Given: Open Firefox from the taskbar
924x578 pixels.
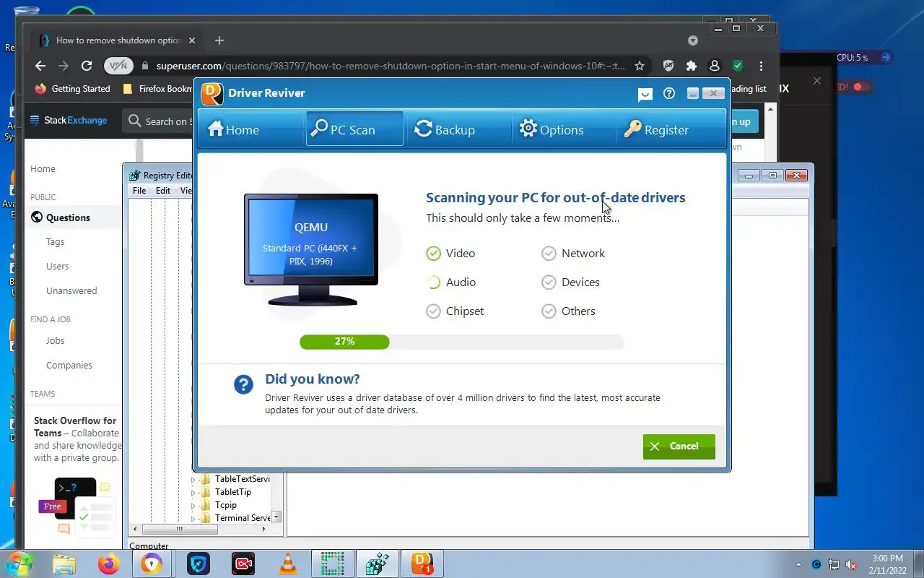Looking at the screenshot, I should (108, 564).
